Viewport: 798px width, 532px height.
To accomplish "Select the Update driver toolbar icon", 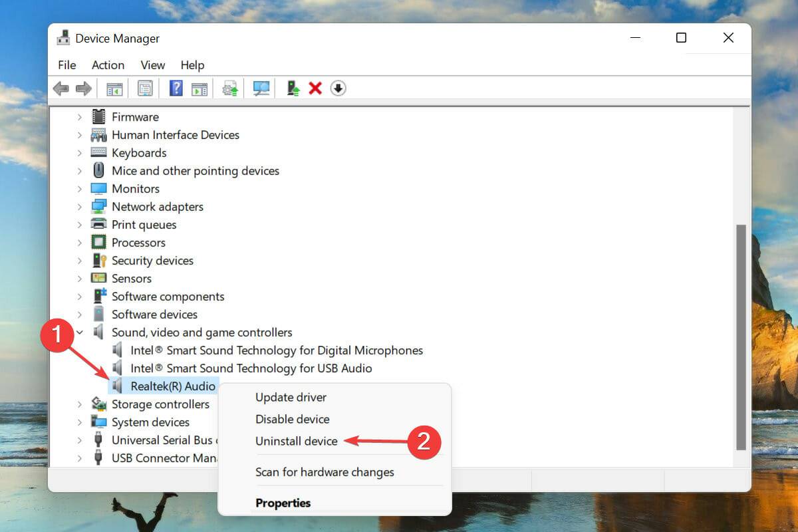I will click(x=230, y=88).
